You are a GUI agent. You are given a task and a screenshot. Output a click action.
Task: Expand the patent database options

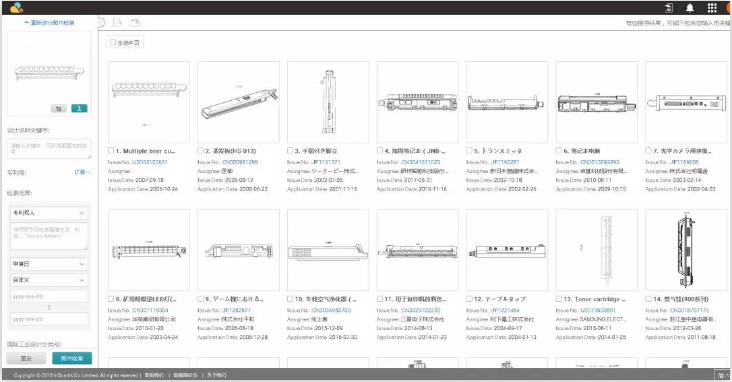click(x=83, y=172)
